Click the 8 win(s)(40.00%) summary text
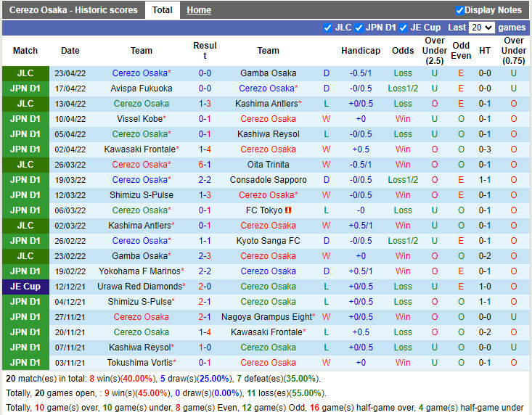Image resolution: width=532 pixels, height=415 pixels. 122,379
